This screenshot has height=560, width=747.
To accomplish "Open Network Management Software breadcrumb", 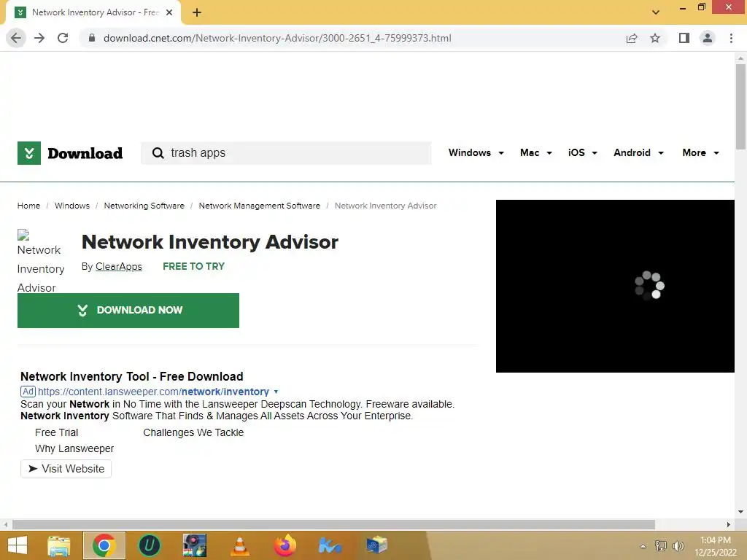I will tap(259, 206).
